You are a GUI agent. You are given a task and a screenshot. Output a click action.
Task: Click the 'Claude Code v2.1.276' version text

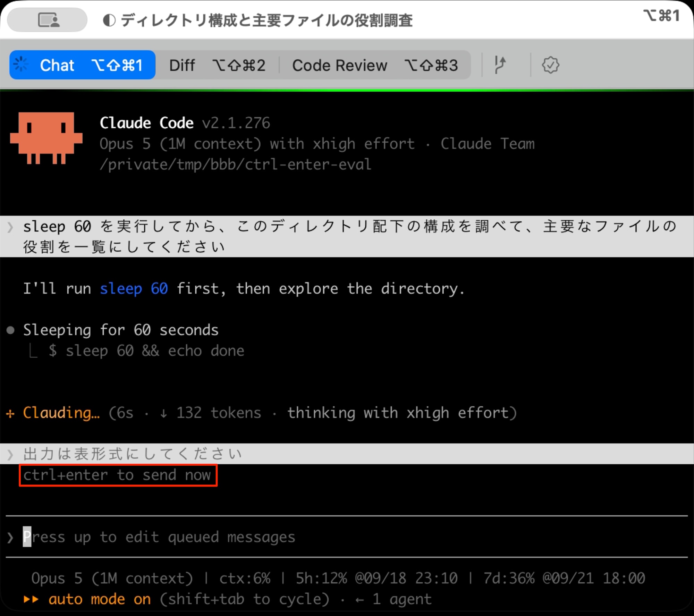click(x=185, y=123)
